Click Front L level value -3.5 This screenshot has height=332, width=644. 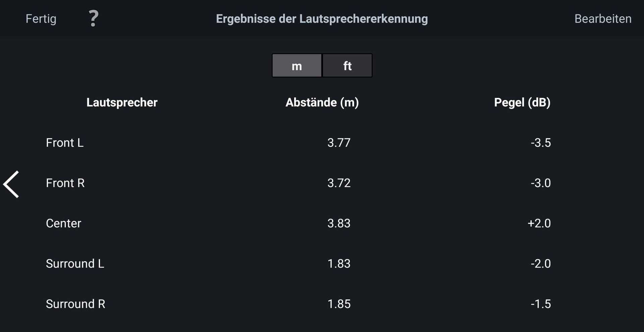pyautogui.click(x=540, y=143)
